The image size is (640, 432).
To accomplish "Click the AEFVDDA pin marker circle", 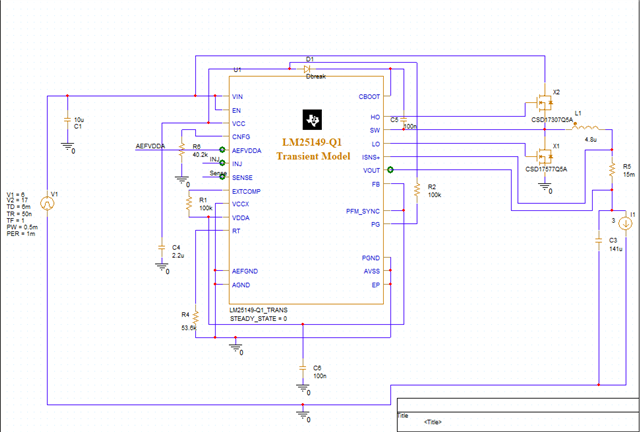I will [222, 150].
